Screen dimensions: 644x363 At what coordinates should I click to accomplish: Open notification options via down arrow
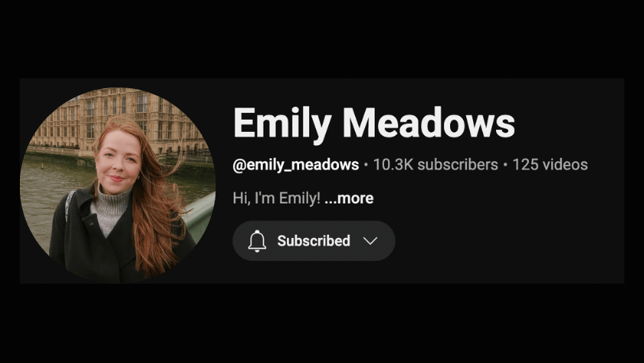pos(370,241)
